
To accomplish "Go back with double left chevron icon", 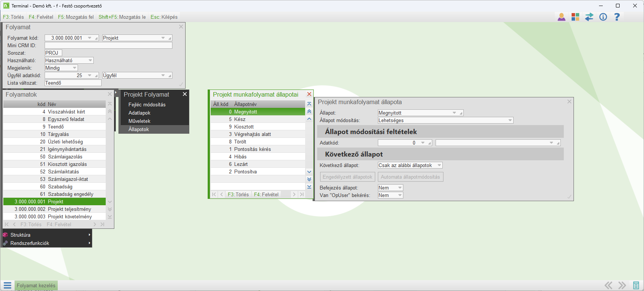I will pos(608,285).
